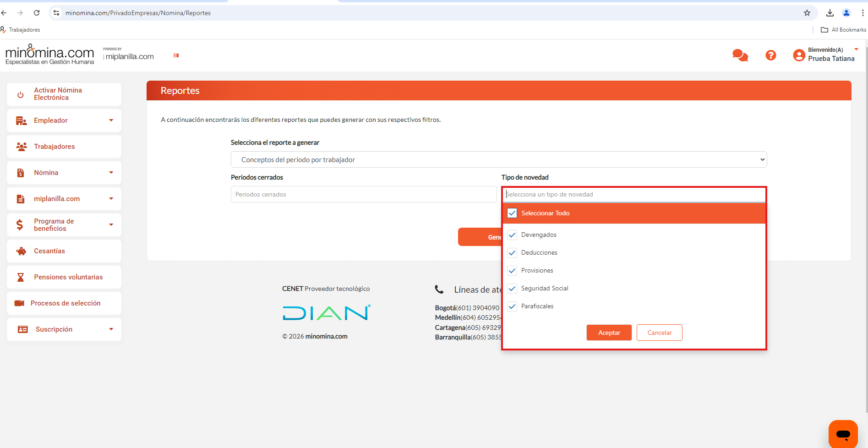Click the Cancelar button
The height and width of the screenshot is (448, 868).
point(659,333)
